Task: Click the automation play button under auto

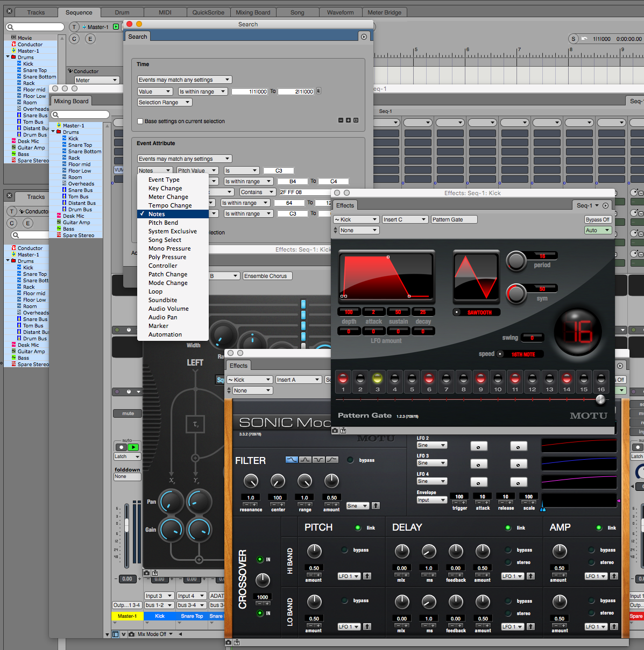Action: [133, 447]
